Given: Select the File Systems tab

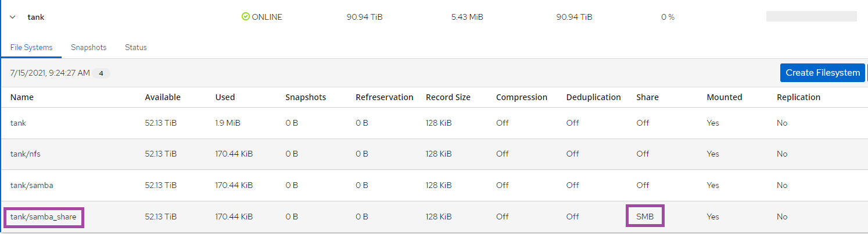Looking at the screenshot, I should pyautogui.click(x=31, y=48).
